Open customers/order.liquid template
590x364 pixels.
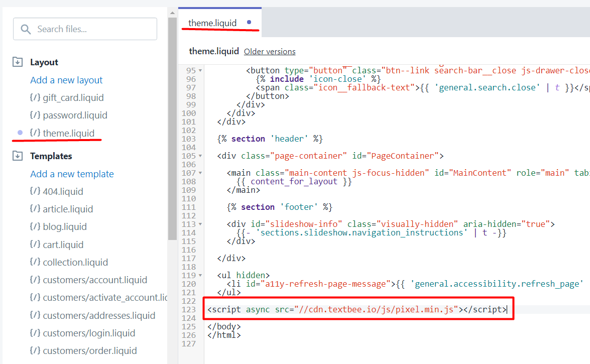[x=89, y=351]
